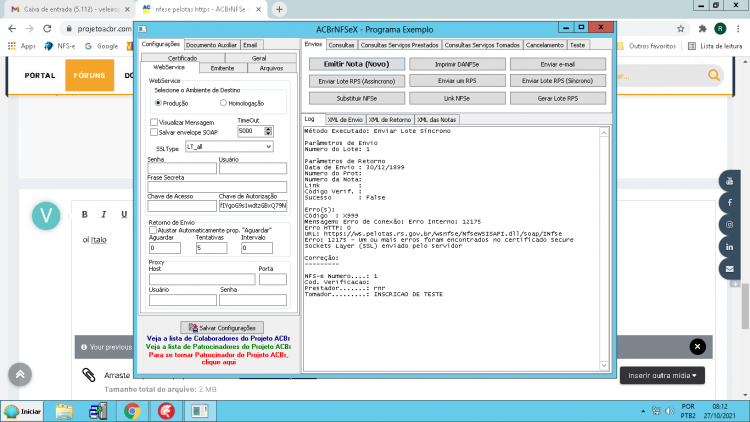Click the browser back arrow

point(12,29)
